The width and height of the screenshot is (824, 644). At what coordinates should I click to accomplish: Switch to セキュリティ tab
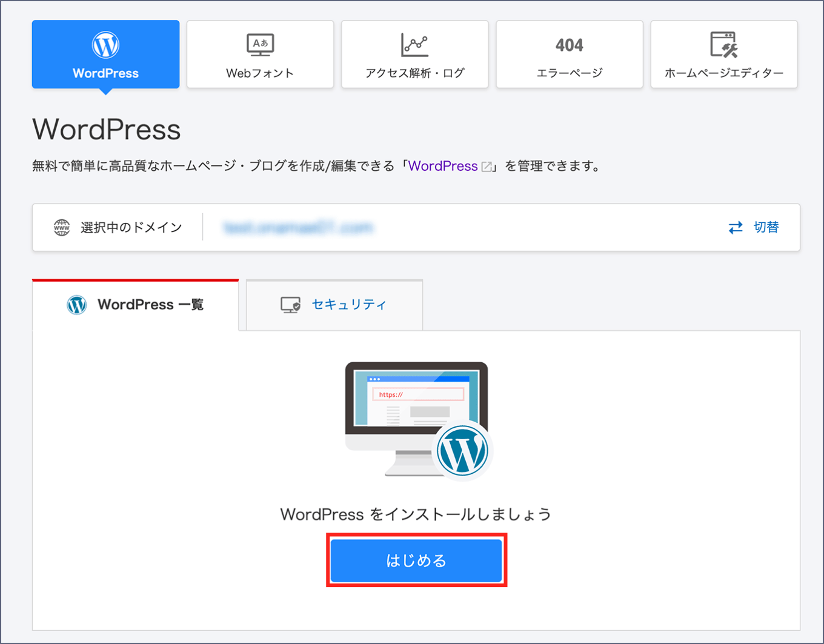pos(334,305)
